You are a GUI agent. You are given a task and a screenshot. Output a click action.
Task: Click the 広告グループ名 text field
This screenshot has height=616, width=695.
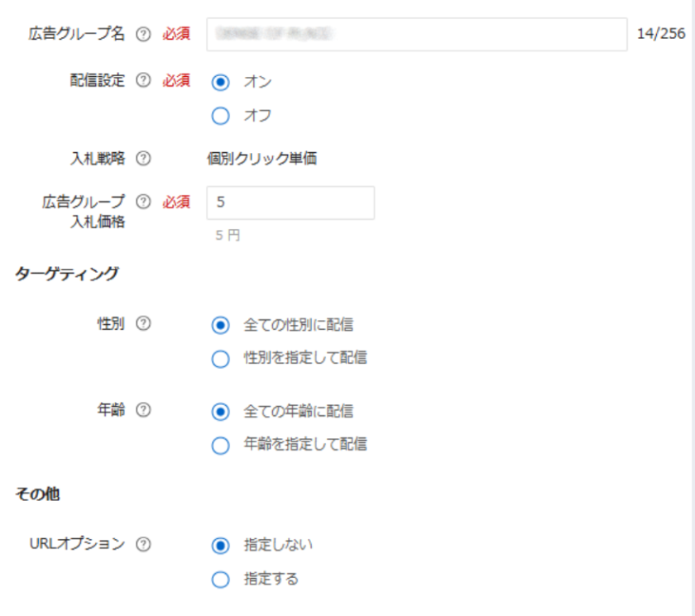[416, 34]
